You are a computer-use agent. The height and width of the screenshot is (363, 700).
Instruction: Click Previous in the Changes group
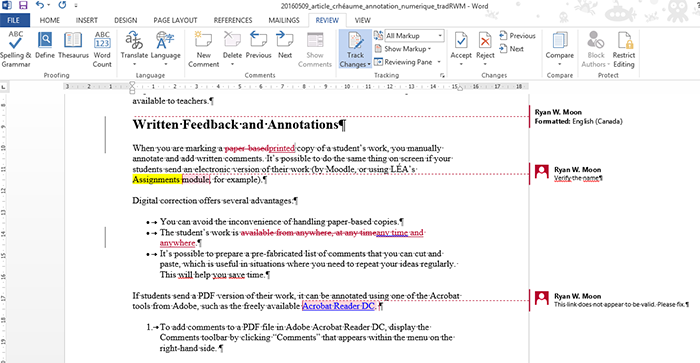point(517,36)
